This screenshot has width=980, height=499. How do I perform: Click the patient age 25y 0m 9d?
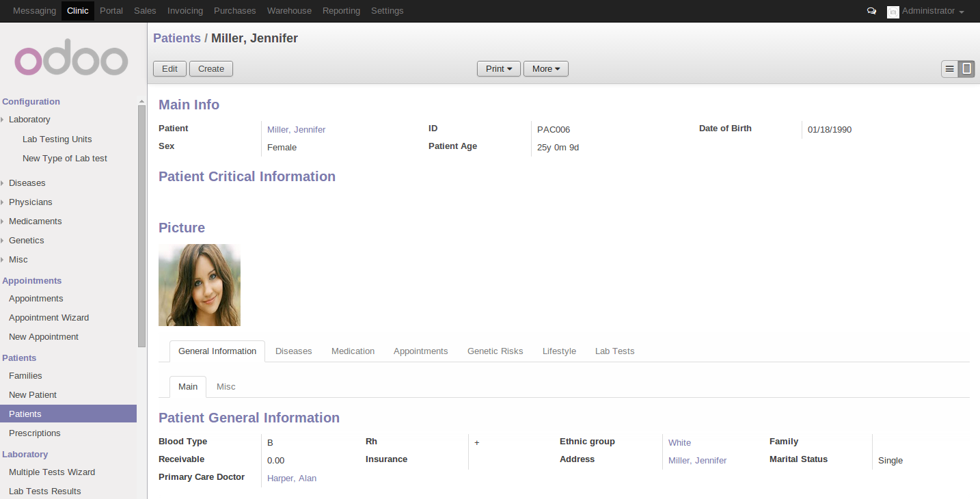[558, 148]
